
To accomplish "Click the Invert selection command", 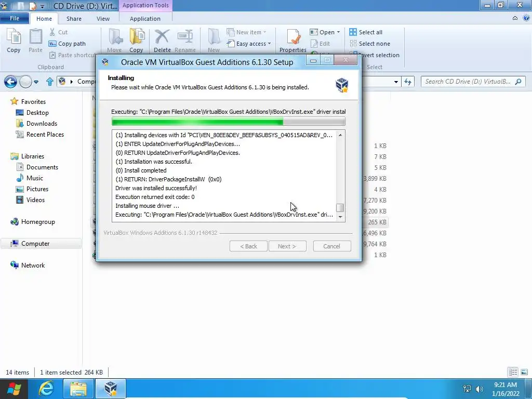I will pyautogui.click(x=375, y=55).
